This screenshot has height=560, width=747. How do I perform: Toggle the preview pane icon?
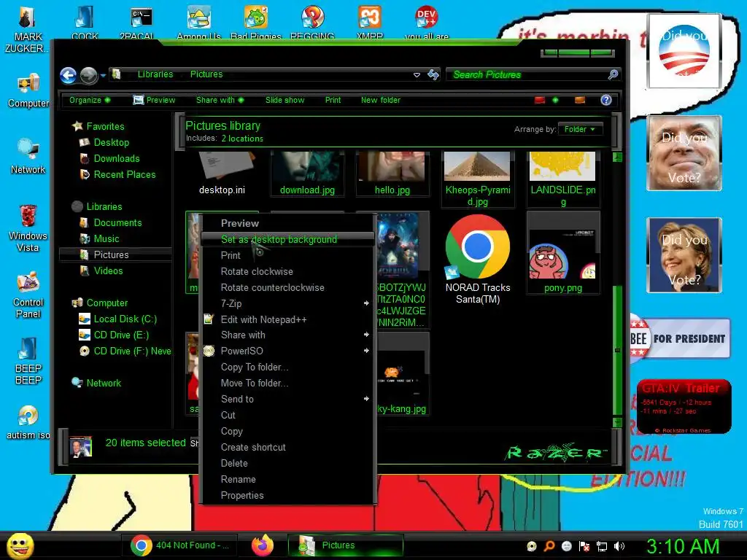580,100
